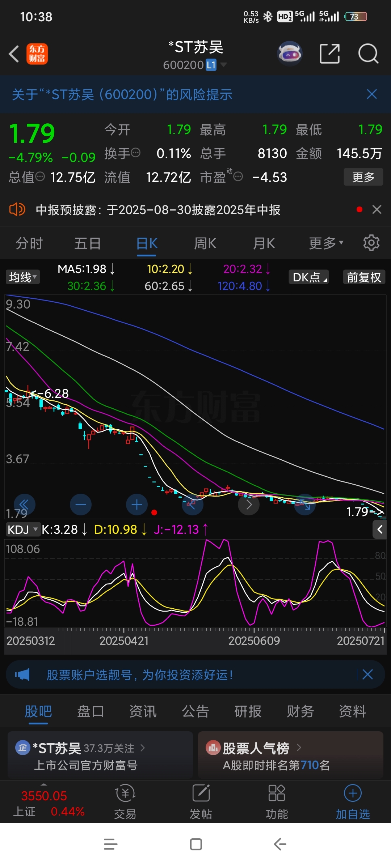Open 股票账户选靓号 promotion link
Viewport: 391px width, 868px height.
pyautogui.click(x=139, y=675)
